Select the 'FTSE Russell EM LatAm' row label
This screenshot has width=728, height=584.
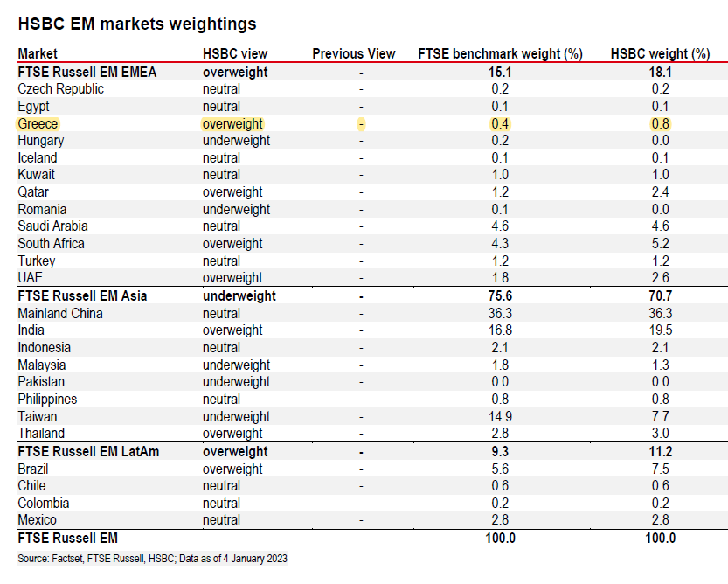(x=88, y=452)
